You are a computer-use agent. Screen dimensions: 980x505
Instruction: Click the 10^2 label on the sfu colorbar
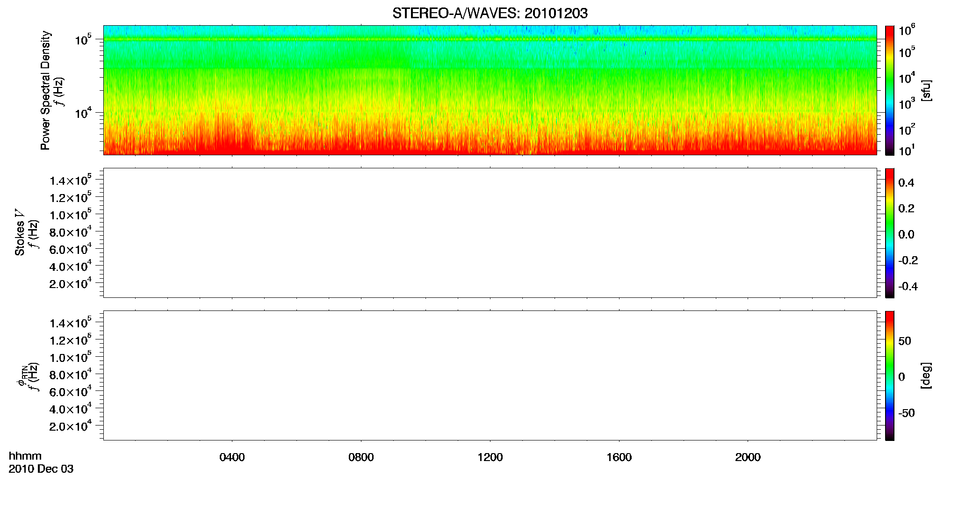click(x=907, y=130)
